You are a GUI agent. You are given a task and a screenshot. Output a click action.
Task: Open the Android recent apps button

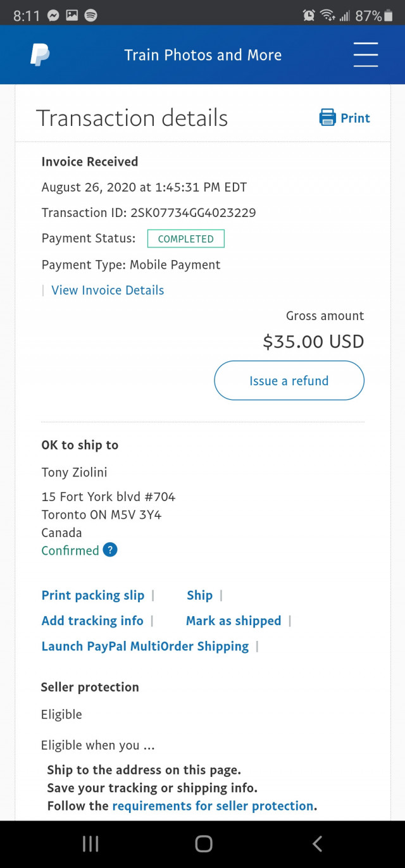pos(90,843)
